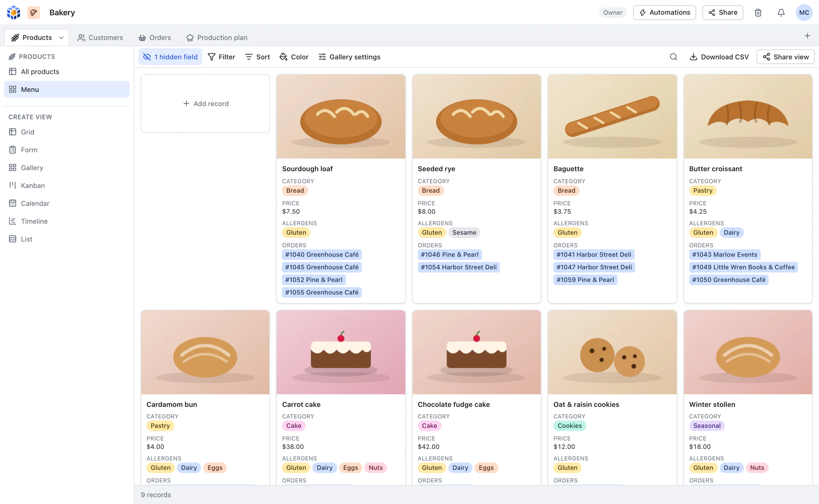
Task: Select the All products view
Action: 67,72
